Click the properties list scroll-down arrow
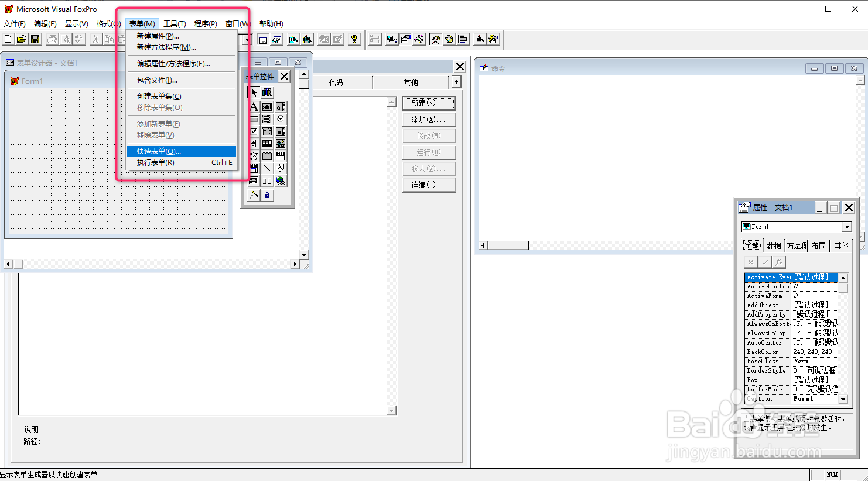The width and height of the screenshot is (868, 481). pos(843,399)
